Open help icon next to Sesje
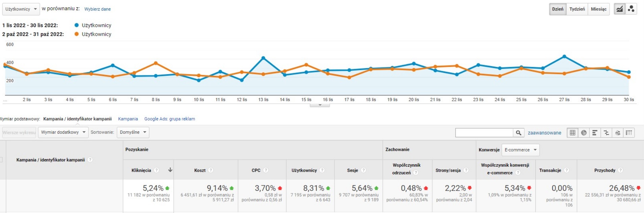The height and width of the screenshot is (213, 644). click(x=363, y=170)
